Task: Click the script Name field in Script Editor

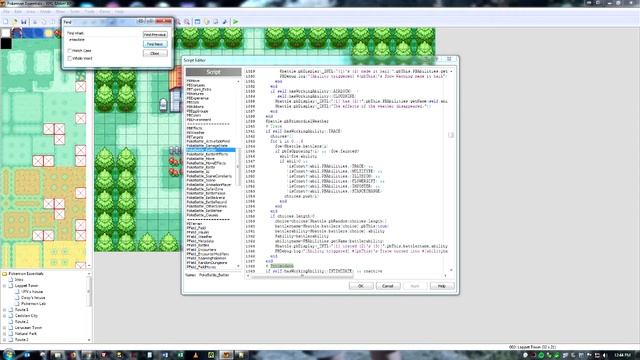Action: (219, 275)
